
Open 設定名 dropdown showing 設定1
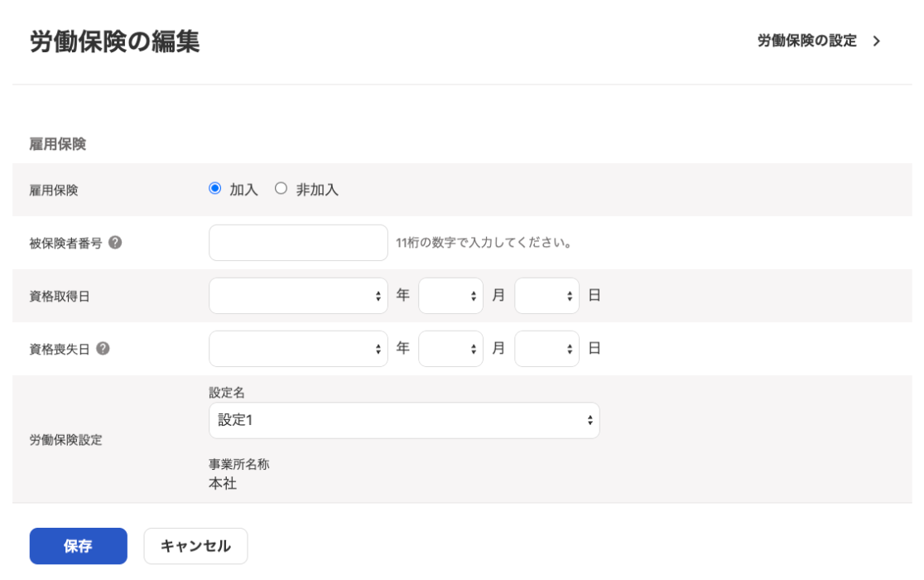point(404,420)
